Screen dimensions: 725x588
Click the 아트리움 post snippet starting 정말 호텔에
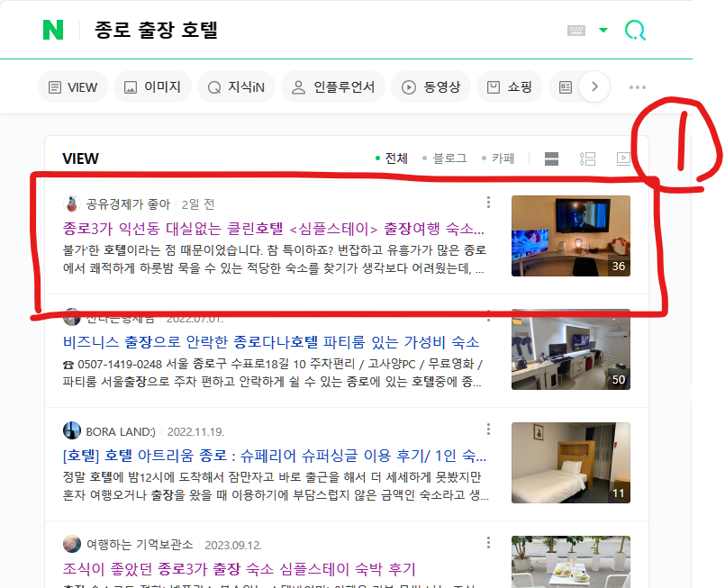pos(276,486)
